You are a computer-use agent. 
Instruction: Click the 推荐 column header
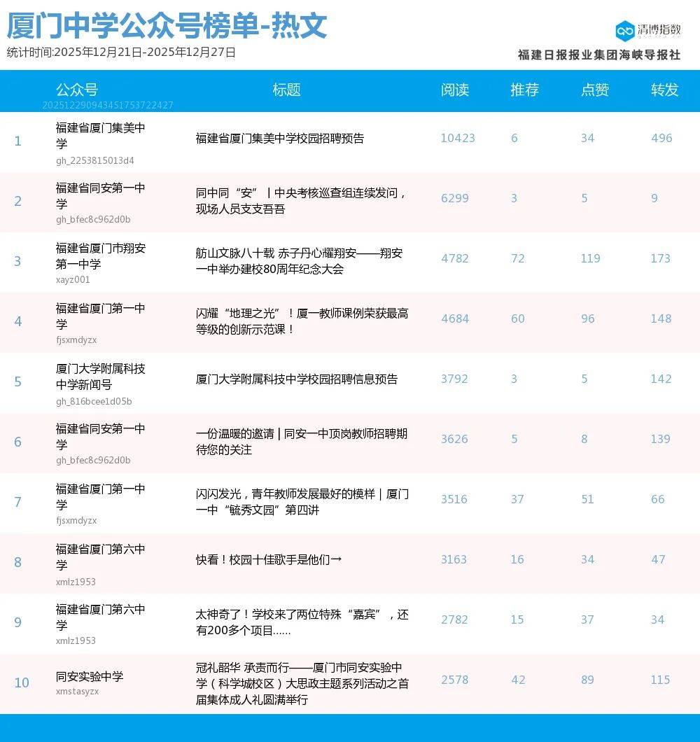(x=524, y=90)
